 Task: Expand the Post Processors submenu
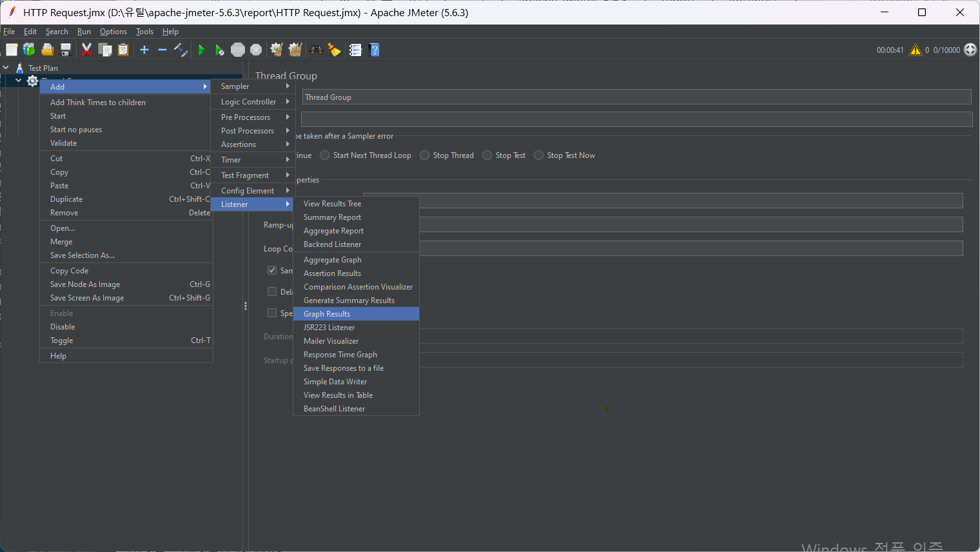[x=253, y=131]
